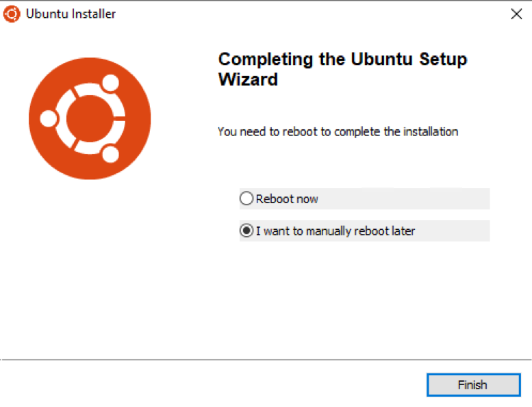This screenshot has width=532, height=407.
Task: Click the orange center circle of Ubuntu logo
Action: point(90,118)
